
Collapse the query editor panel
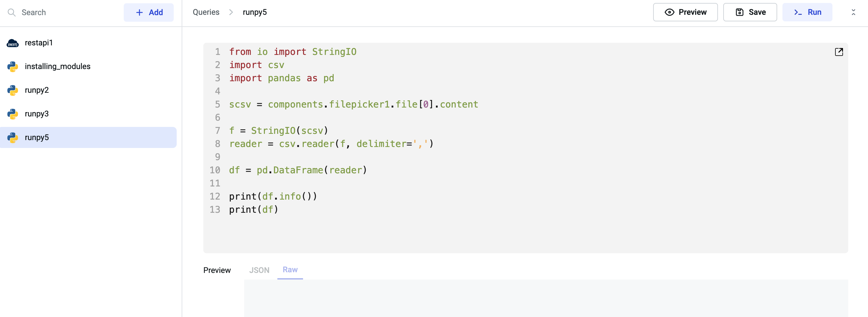853,12
